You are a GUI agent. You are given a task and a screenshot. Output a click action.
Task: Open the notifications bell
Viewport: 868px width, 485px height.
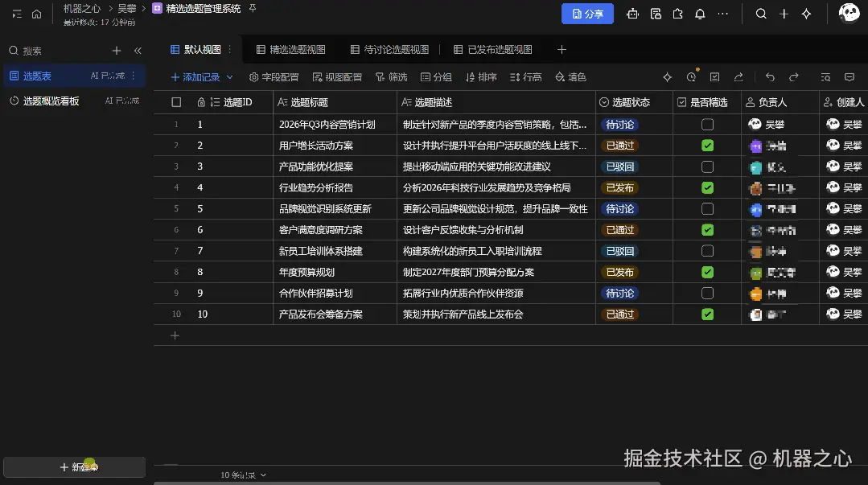click(x=700, y=14)
